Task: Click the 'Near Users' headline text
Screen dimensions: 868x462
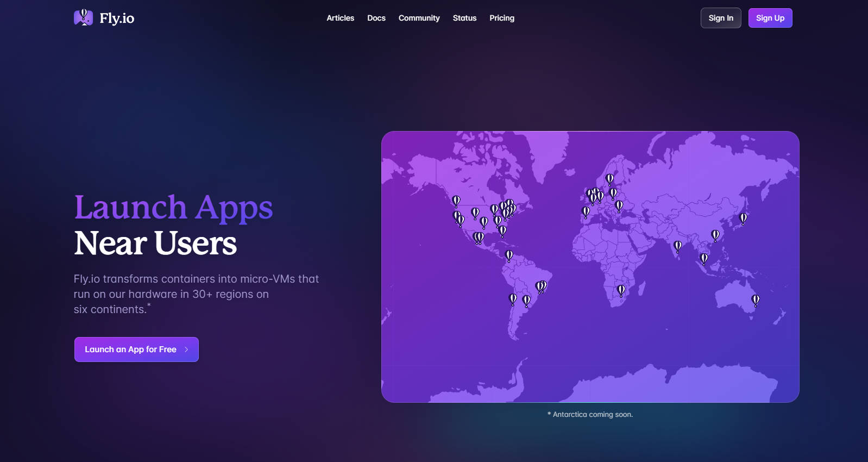Action: click(x=155, y=243)
